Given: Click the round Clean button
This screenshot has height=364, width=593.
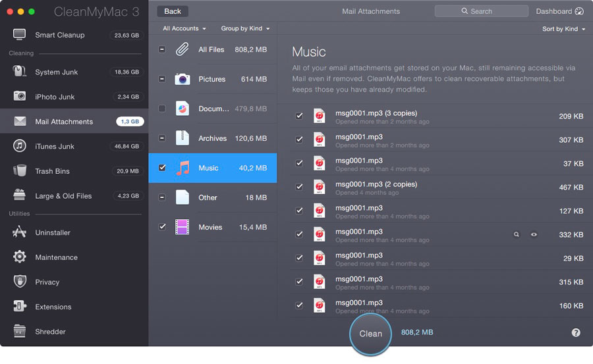Looking at the screenshot, I should pyautogui.click(x=370, y=334).
